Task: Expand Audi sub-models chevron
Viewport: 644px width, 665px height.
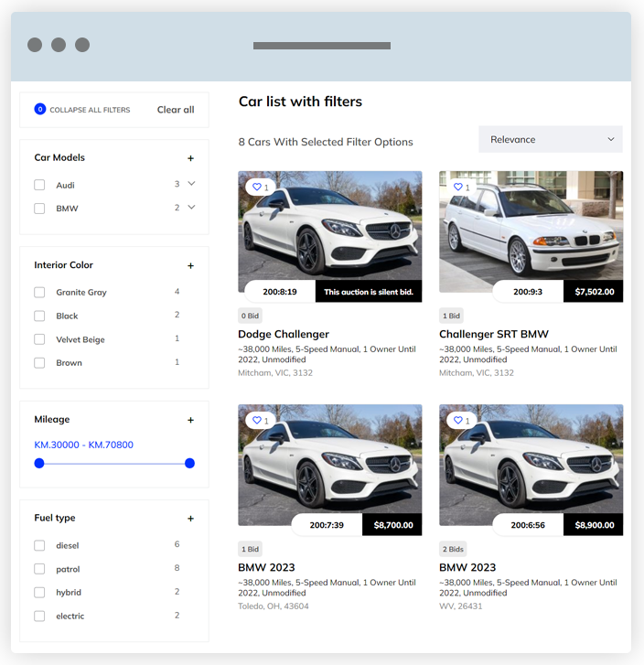Action: click(x=191, y=183)
